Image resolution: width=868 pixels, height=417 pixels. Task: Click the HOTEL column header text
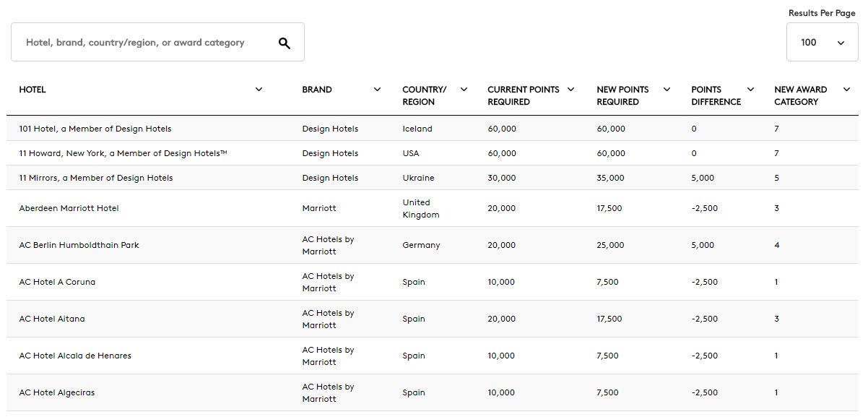[x=32, y=90]
